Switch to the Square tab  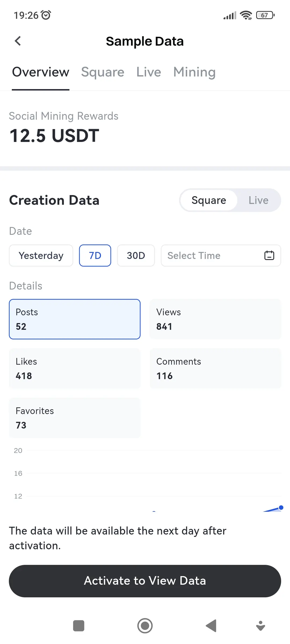[103, 72]
